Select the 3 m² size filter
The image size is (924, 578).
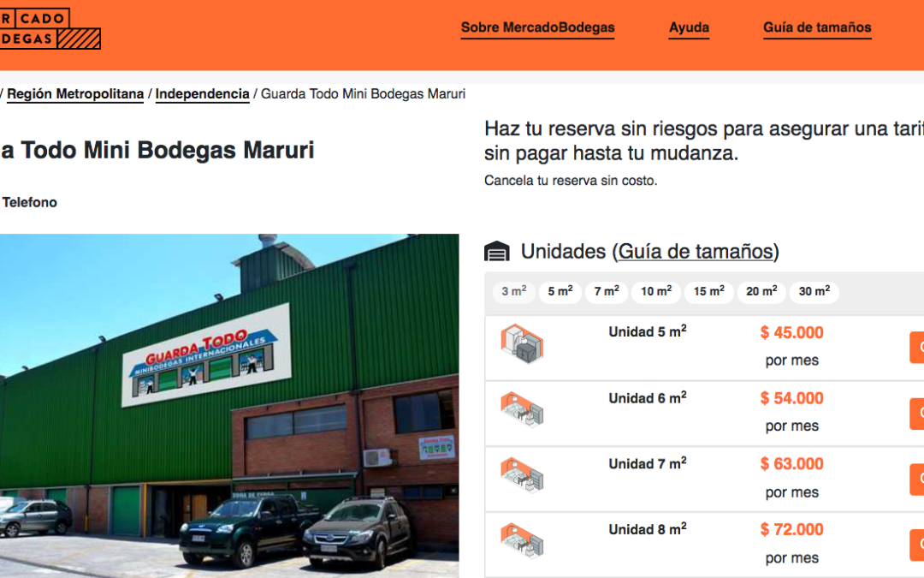[514, 291]
